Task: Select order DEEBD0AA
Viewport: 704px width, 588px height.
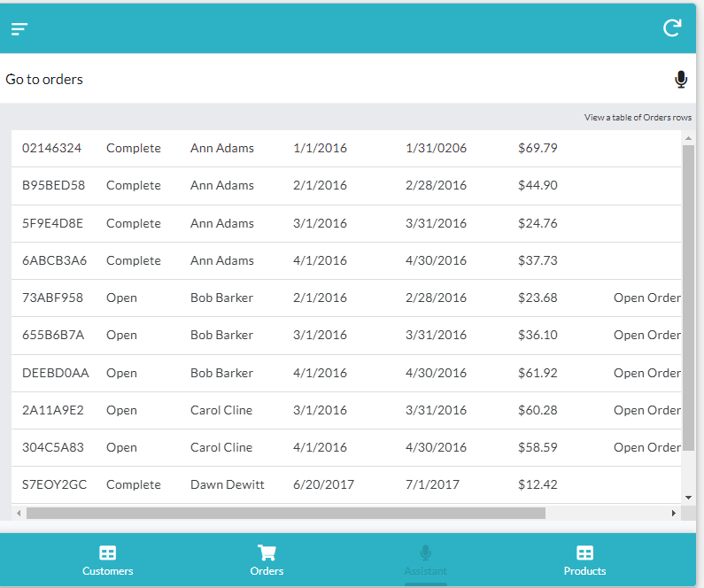Action: [56, 373]
